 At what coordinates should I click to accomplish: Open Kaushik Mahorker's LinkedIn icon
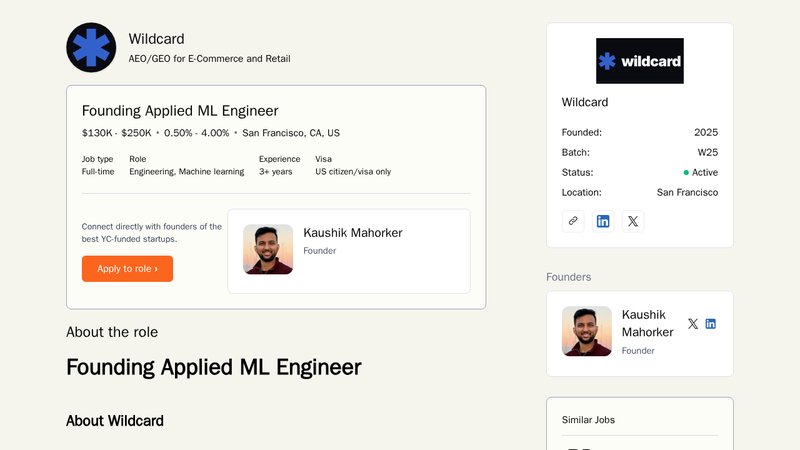point(711,323)
